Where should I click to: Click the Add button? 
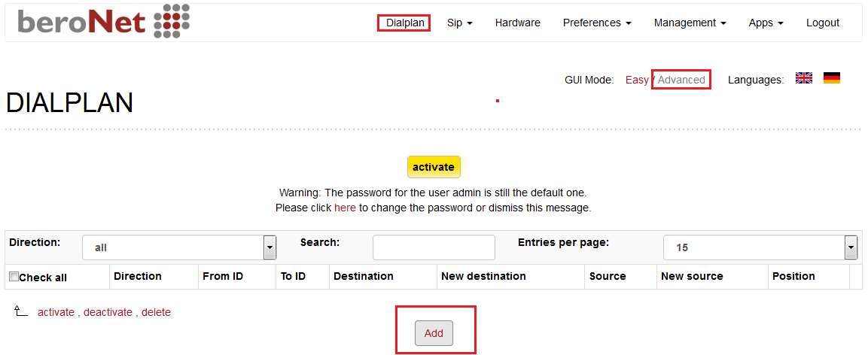pos(434,333)
